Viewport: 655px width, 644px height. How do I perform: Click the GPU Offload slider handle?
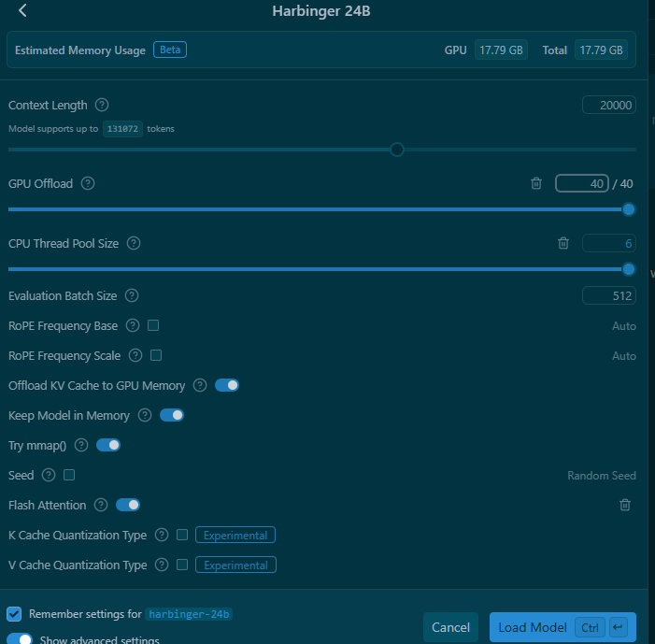(629, 209)
